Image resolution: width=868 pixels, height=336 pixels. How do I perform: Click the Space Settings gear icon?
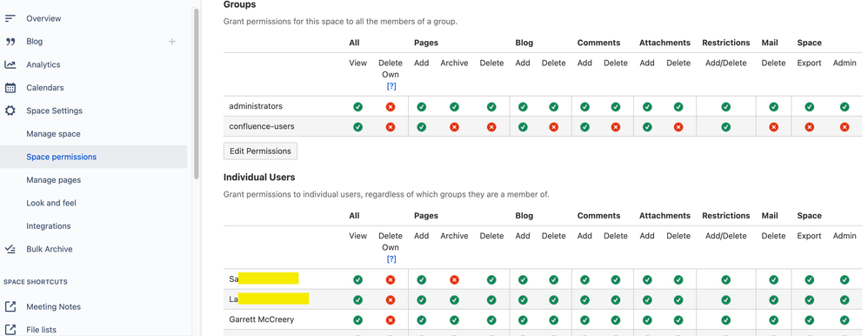(10, 111)
